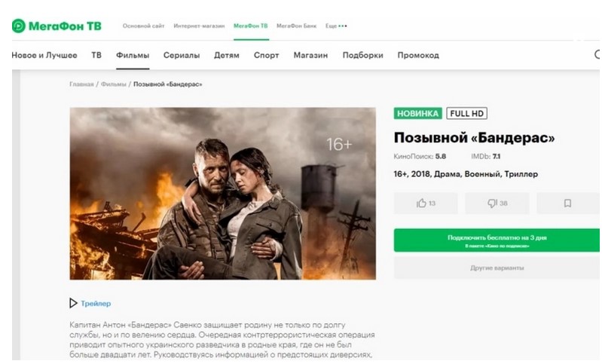Screen dimensions: 602x364
Task: Visit Основной сайт link
Action: 144,26
